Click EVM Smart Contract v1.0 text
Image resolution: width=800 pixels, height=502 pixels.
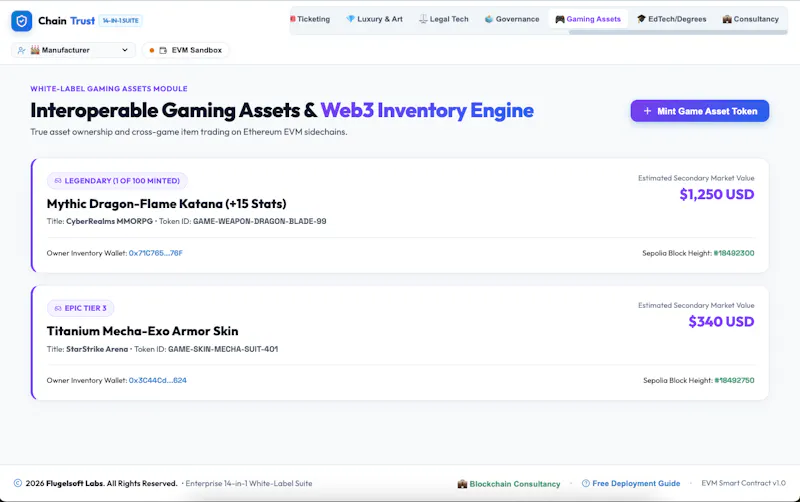(x=743, y=483)
